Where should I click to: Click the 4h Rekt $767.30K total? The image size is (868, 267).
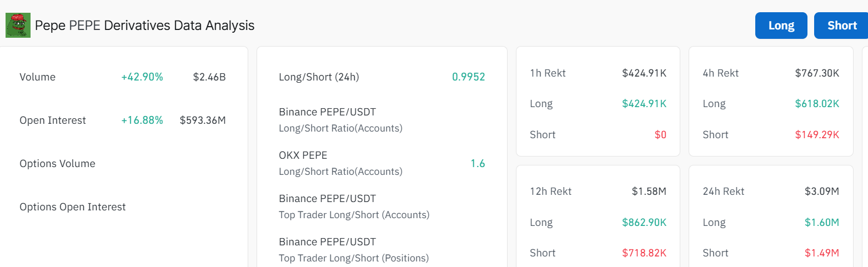[817, 73]
